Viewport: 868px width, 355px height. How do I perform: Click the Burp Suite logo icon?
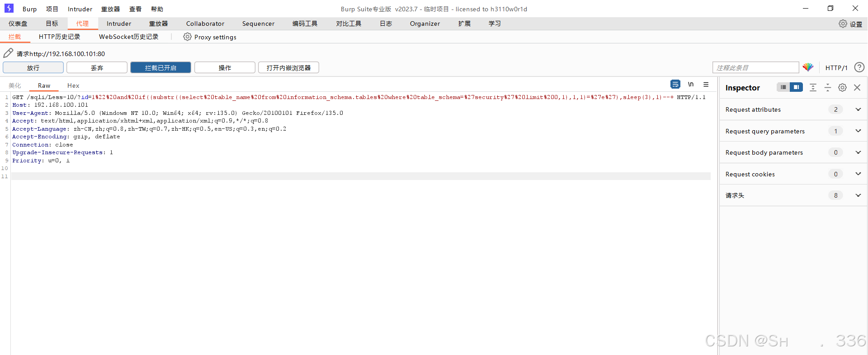9,9
